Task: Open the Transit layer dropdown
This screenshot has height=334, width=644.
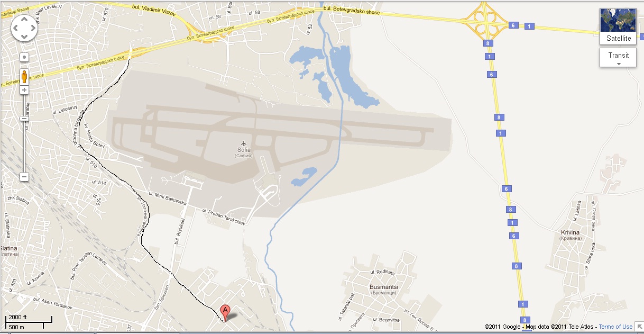Action: 618,57
